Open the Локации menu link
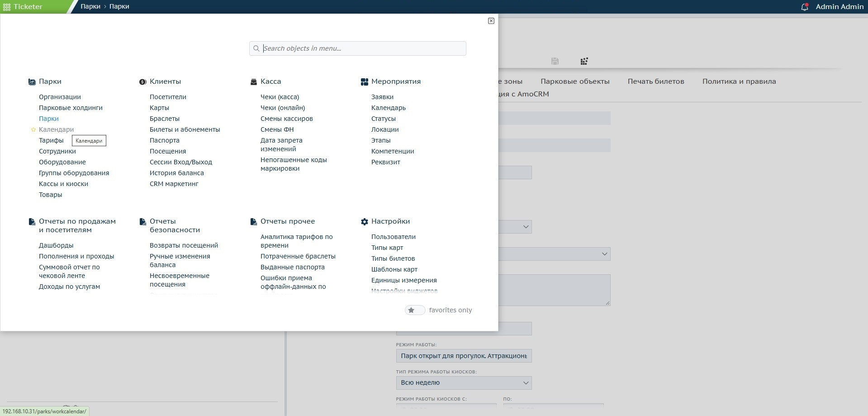This screenshot has height=416, width=868. tap(385, 129)
